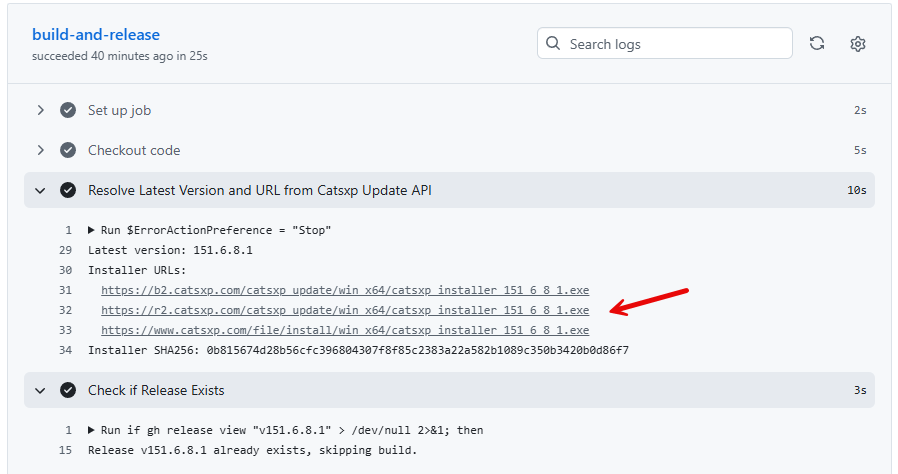
Task: Click the Checkout code success check icon
Action: (x=68, y=150)
